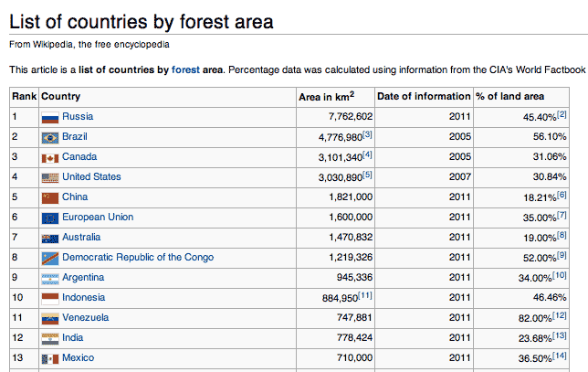Screen dimensions: 588x372
Task: Open the forest link in intro
Action: tap(184, 69)
